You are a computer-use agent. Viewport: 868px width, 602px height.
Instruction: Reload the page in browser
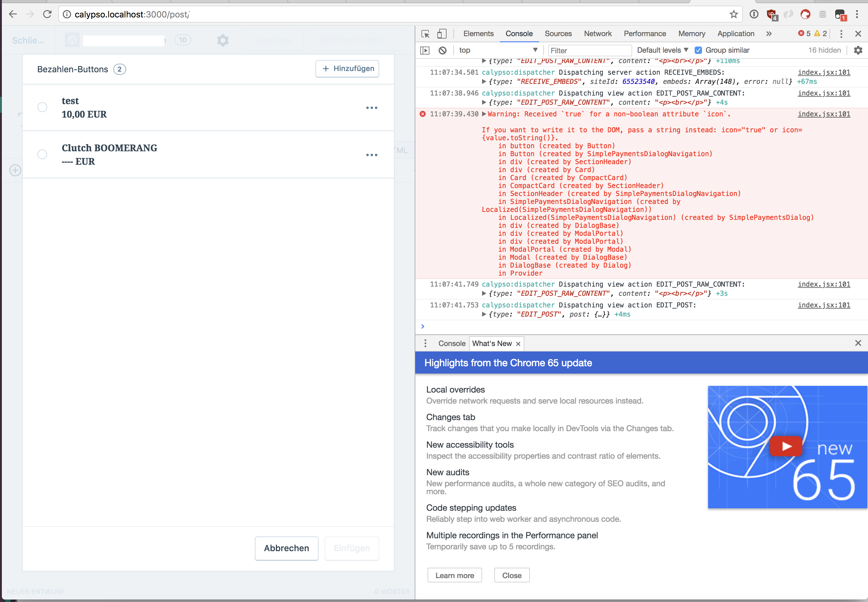coord(47,14)
